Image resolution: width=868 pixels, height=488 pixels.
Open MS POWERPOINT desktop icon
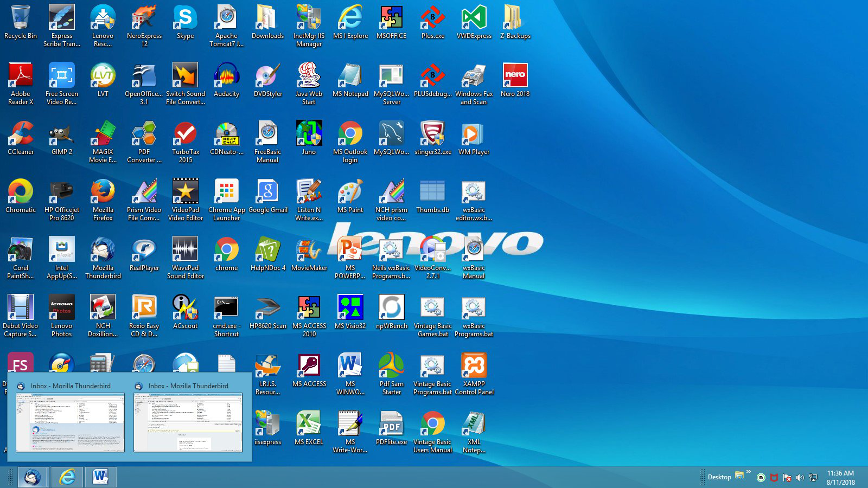point(350,258)
